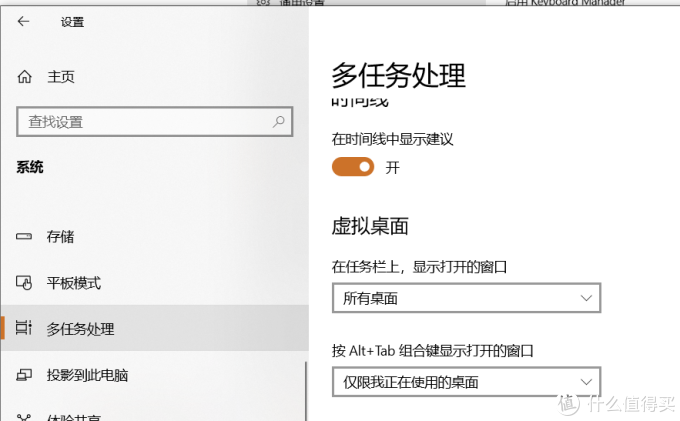Viewport: 680px width, 421px height.
Task: Turn off 在时间线中显示建议 toggle
Action: (x=353, y=167)
